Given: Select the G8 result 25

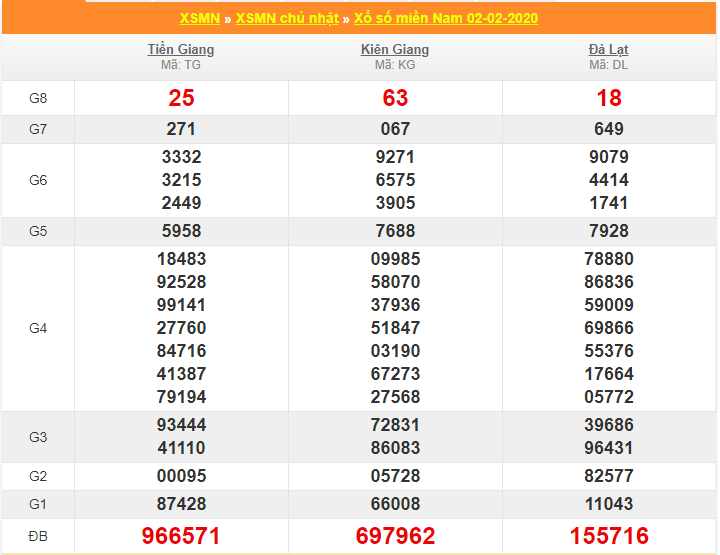Looking at the screenshot, I should coord(181,98).
